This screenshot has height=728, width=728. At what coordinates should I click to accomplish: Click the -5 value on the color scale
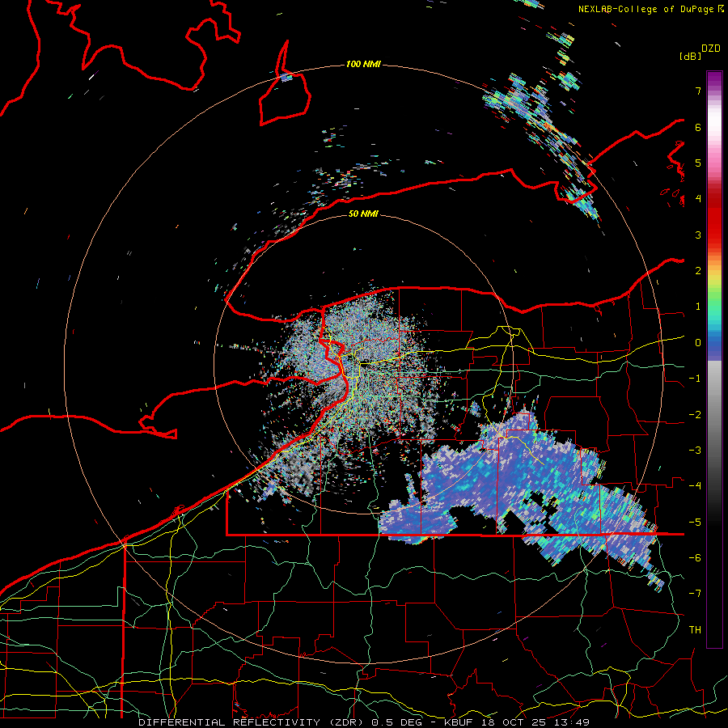point(695,523)
